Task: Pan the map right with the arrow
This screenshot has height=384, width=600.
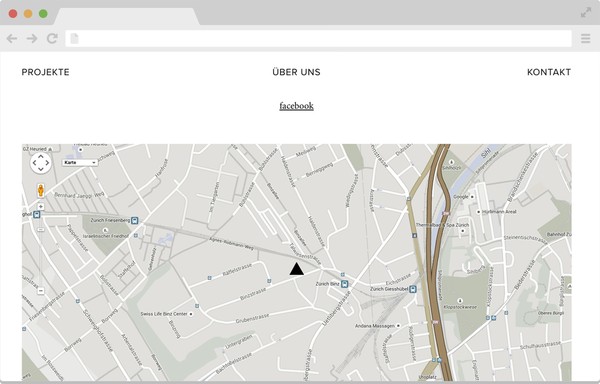Action: click(47, 163)
